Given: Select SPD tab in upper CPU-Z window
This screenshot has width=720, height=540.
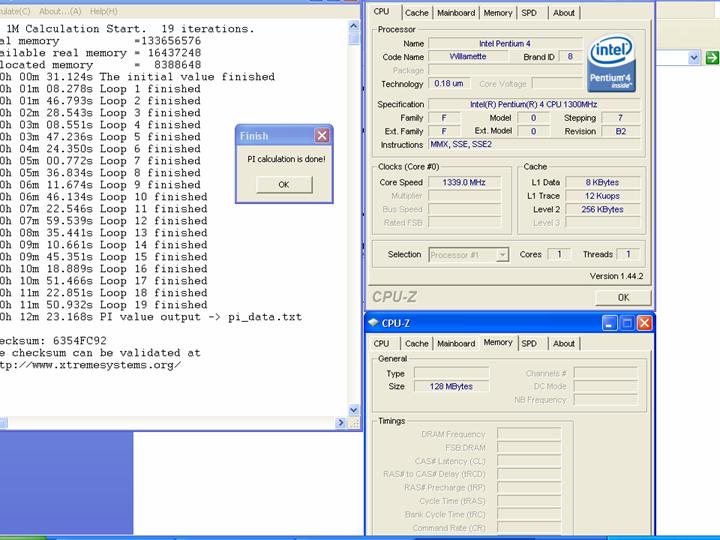Looking at the screenshot, I should (529, 13).
